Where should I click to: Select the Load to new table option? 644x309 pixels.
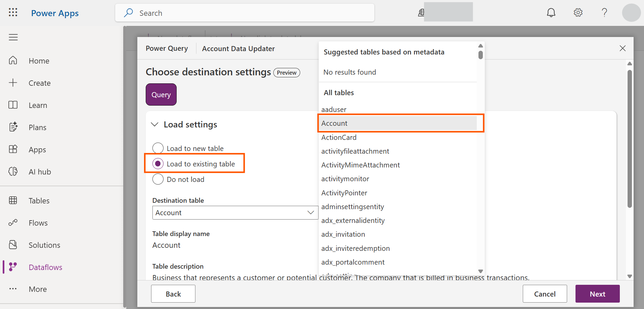point(158,148)
